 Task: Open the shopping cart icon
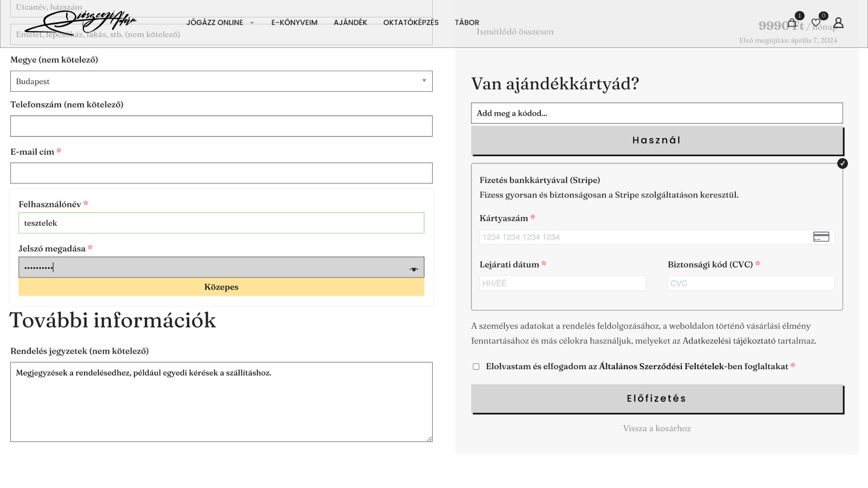pyautogui.click(x=792, y=23)
